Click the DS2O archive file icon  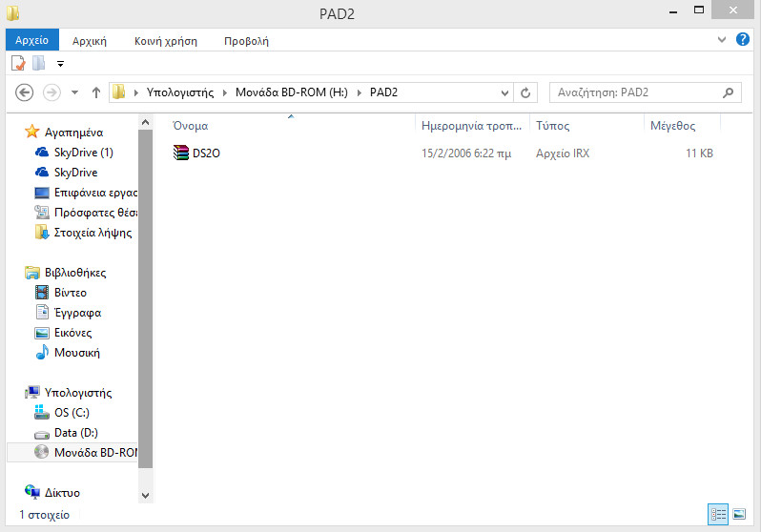click(180, 153)
